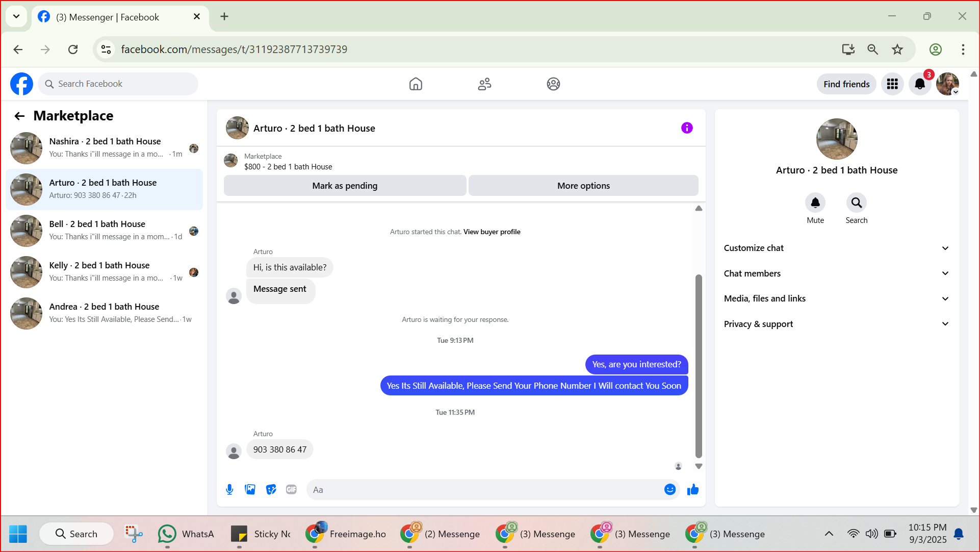
Task: Click Mark as pending button
Action: (345, 186)
